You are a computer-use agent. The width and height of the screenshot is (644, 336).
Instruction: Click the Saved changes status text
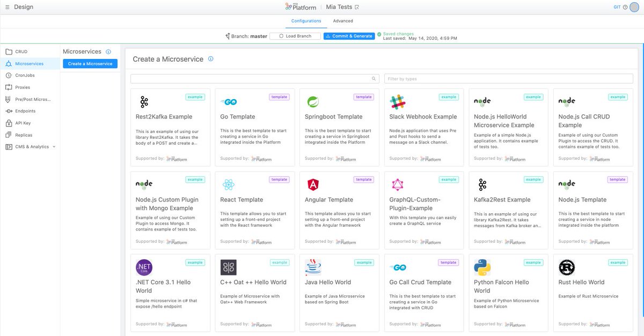point(398,34)
